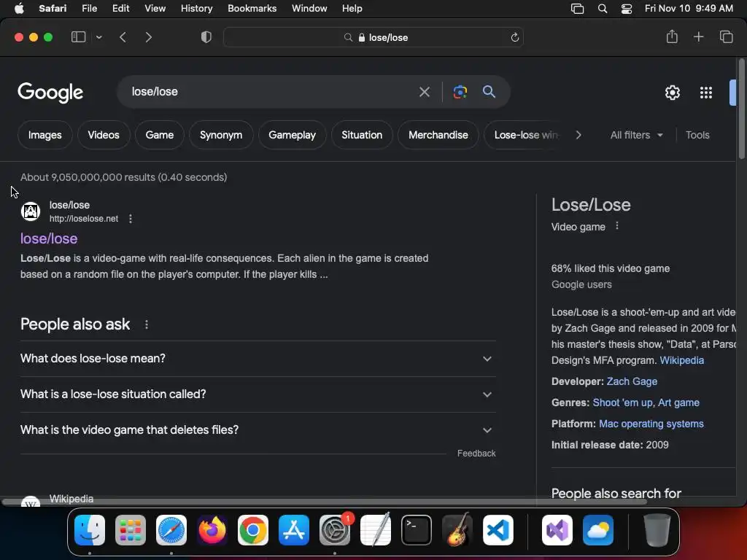The width and height of the screenshot is (747, 560).
Task: Open more options beside Video game label
Action: click(617, 226)
